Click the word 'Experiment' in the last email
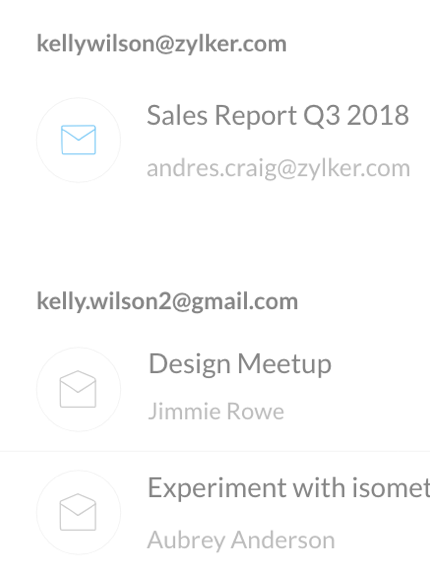The height and width of the screenshot is (570, 430). (x=217, y=489)
